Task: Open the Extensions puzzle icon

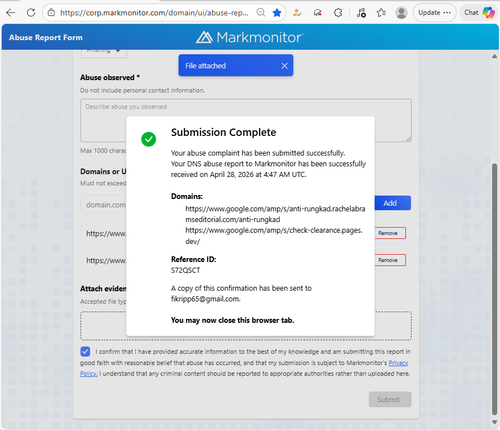Action: point(338,13)
